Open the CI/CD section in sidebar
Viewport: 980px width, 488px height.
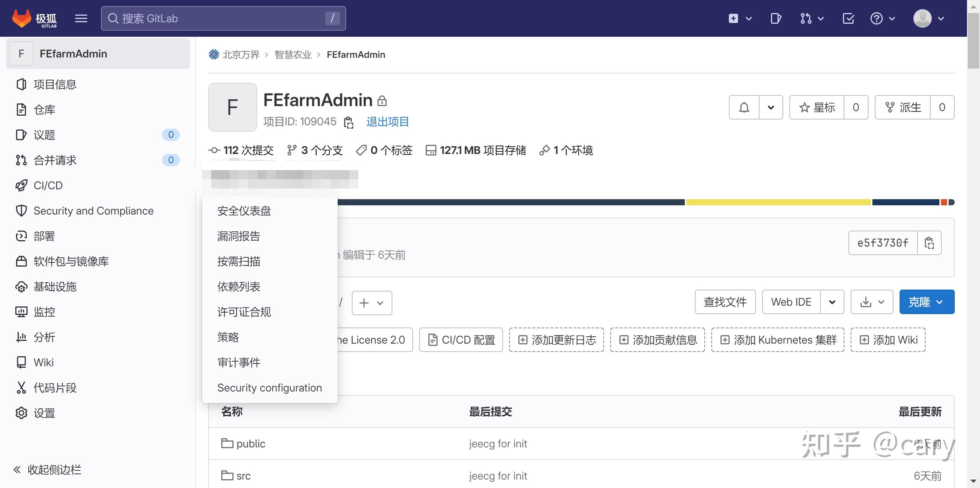pyautogui.click(x=48, y=185)
